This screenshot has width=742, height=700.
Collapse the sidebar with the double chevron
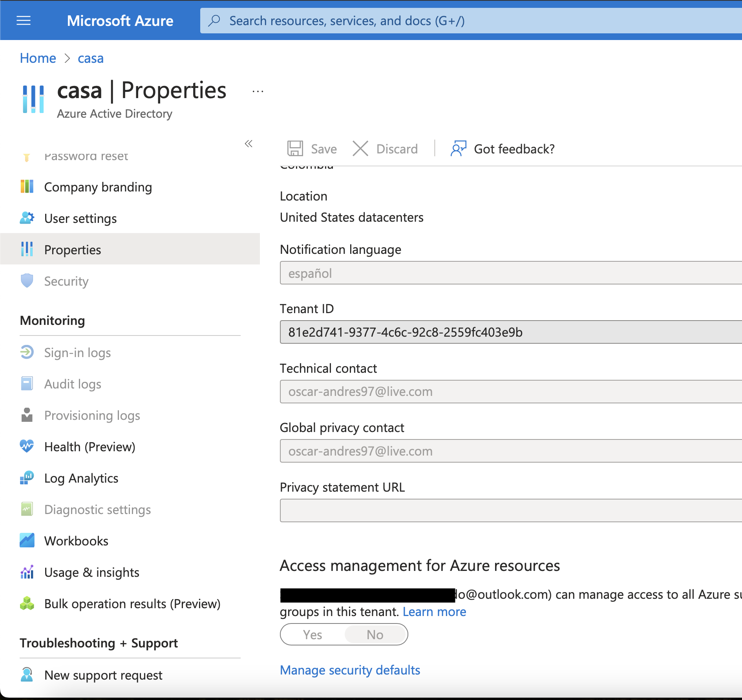249,144
